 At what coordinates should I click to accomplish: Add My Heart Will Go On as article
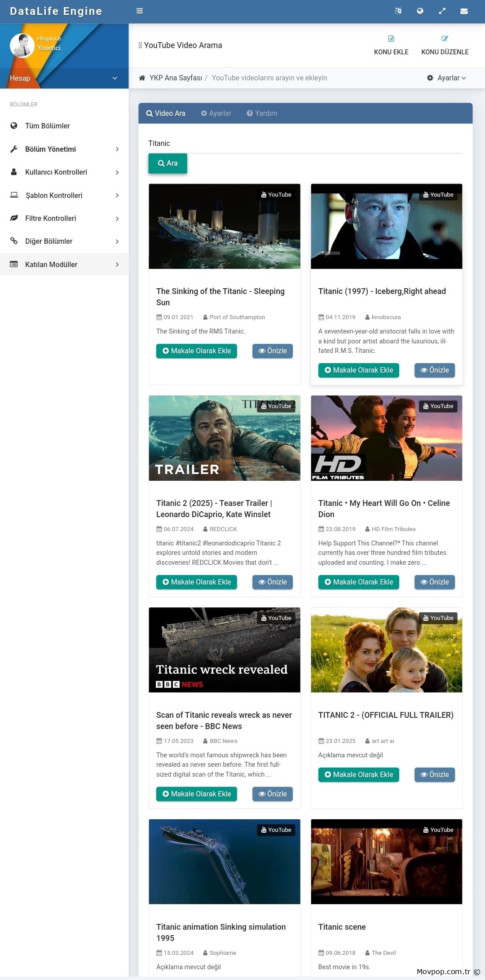coord(358,582)
